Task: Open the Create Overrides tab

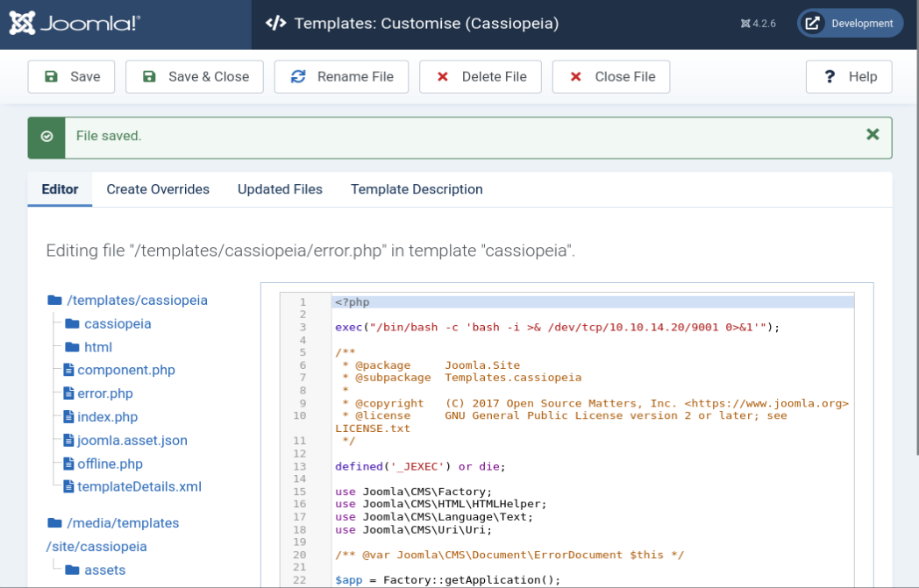Action: (158, 189)
